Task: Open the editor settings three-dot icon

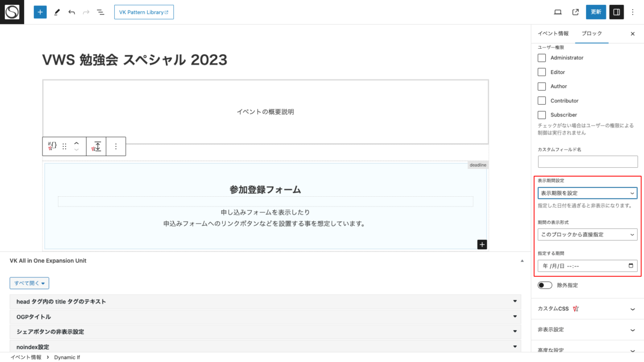Action: [x=633, y=11]
